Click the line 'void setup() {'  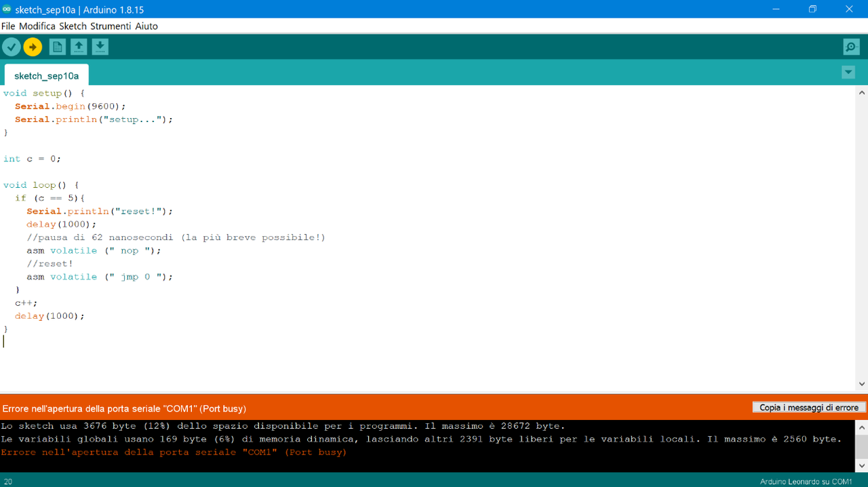click(x=44, y=93)
